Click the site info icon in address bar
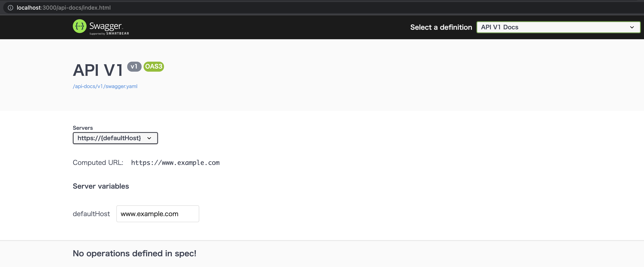This screenshot has height=267, width=644. [10, 8]
